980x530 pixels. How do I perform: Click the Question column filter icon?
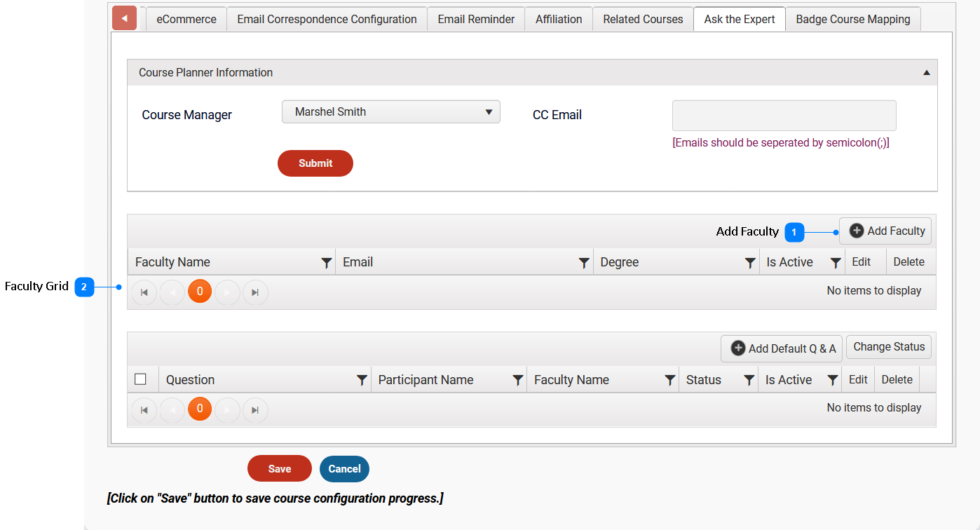[362, 380]
